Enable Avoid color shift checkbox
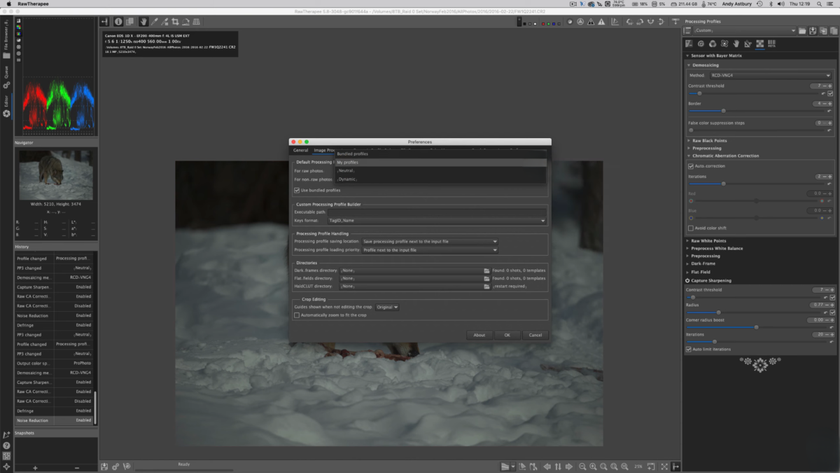Screen dimensions: 840x473 click(691, 228)
